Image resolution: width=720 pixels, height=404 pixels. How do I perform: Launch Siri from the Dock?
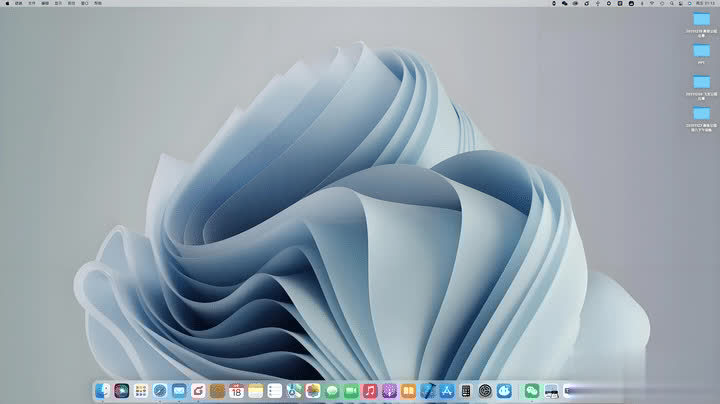click(122, 391)
